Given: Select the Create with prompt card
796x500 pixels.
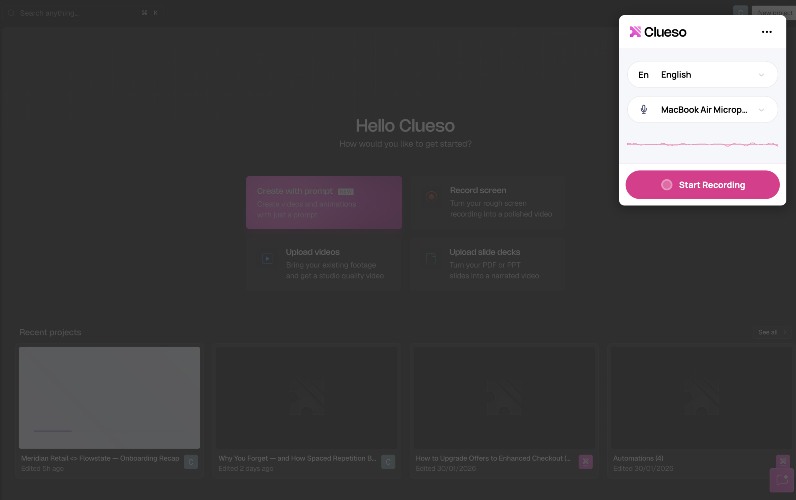Looking at the screenshot, I should (324, 203).
